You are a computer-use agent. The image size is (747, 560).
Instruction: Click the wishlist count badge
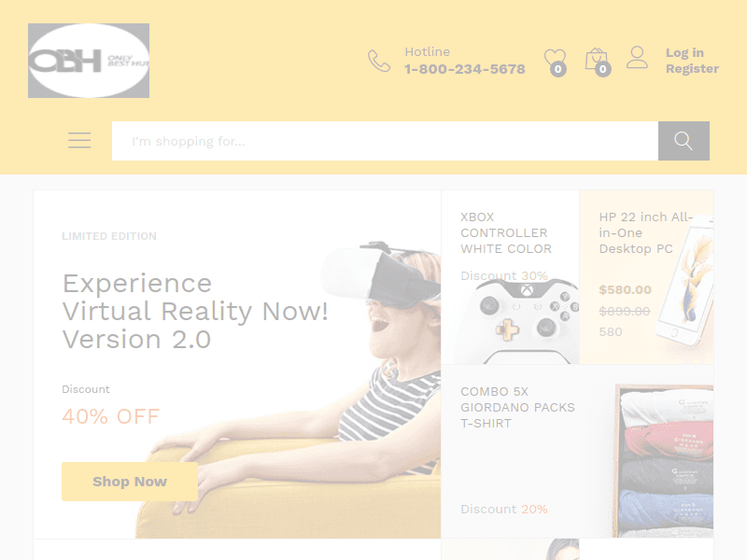tap(557, 69)
